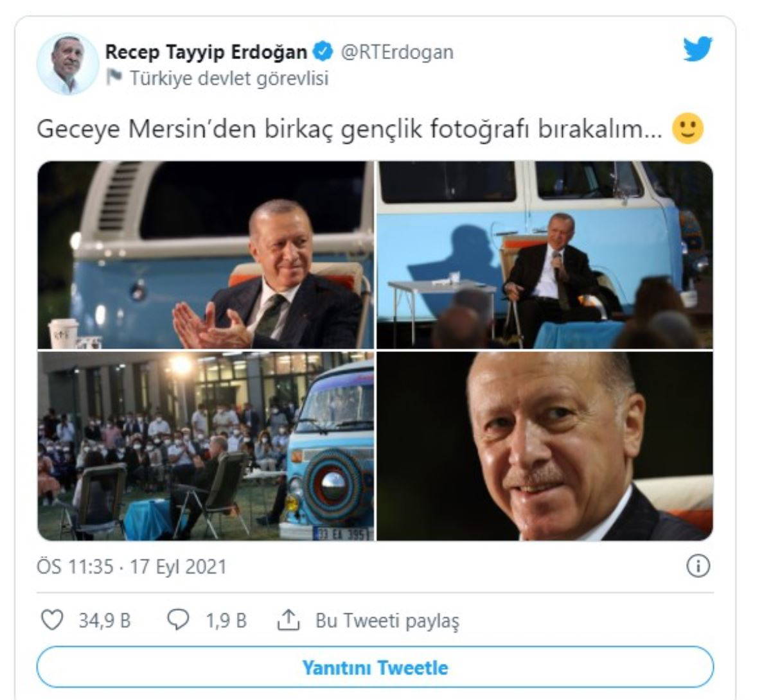This screenshot has height=700, width=771.
Task: Open bottom-right close-up smiling photo
Action: 545,446
